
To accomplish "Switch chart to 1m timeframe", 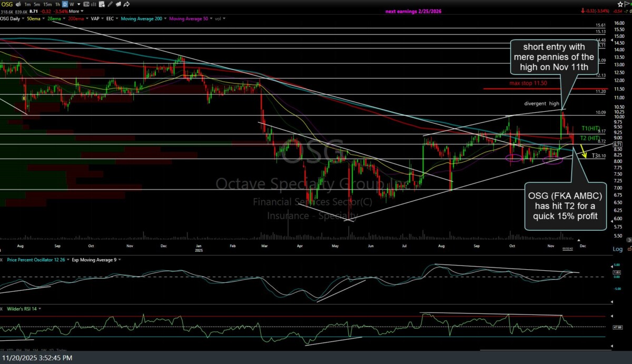I will [x=27, y=4].
